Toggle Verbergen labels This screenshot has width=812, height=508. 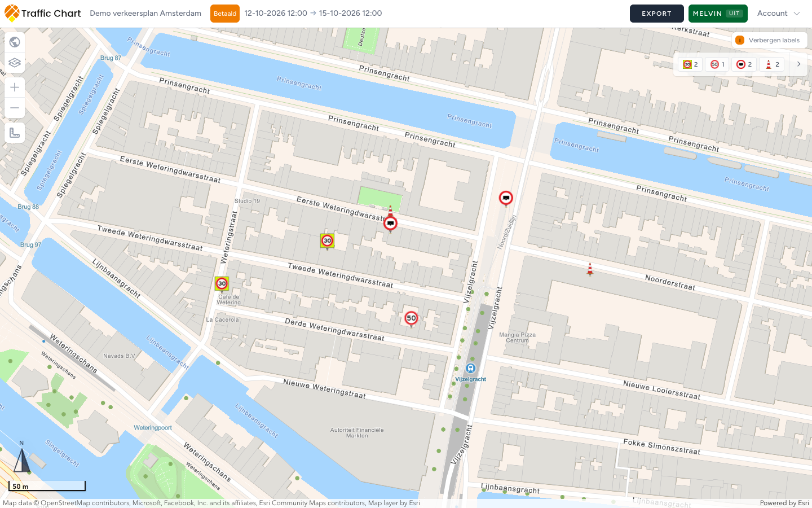(x=770, y=40)
